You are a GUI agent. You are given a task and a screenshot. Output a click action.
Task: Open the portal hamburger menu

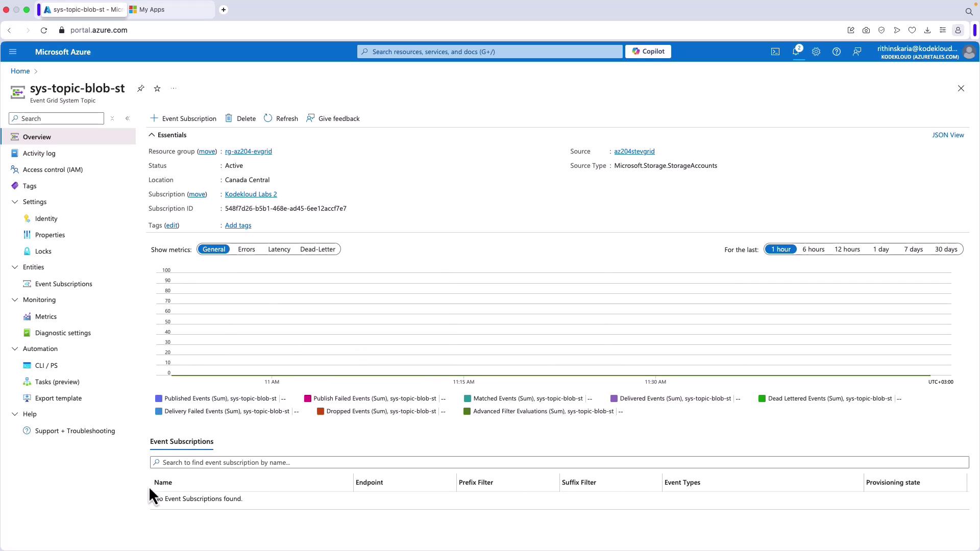(x=13, y=52)
